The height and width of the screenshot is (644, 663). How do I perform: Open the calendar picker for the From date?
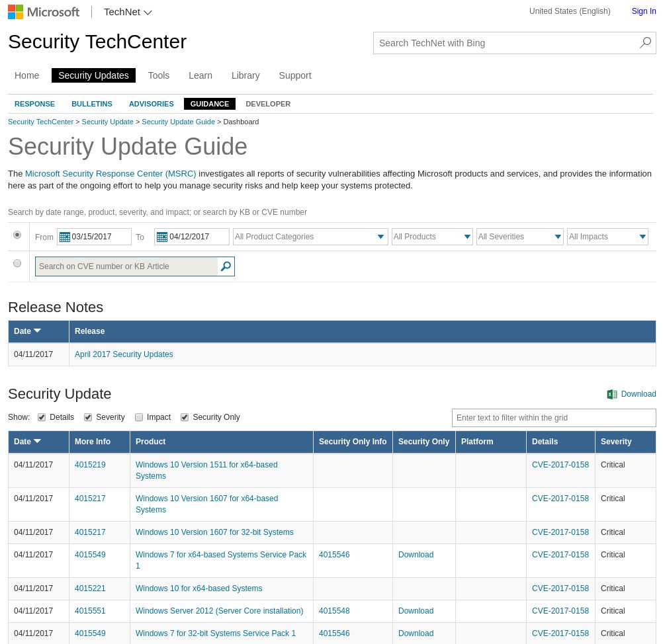pyautogui.click(x=65, y=237)
